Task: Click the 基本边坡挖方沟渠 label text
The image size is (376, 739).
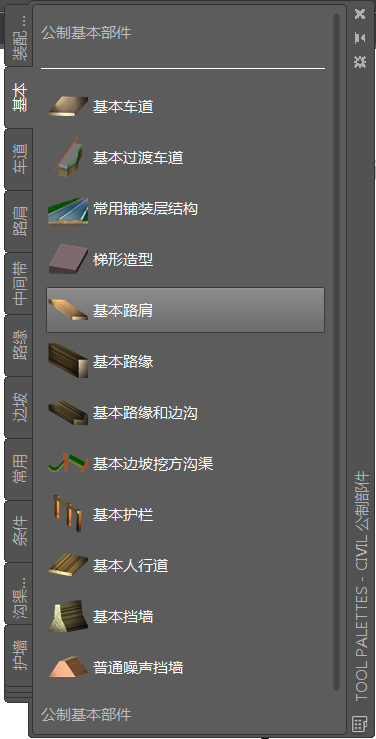Action: [x=153, y=464]
